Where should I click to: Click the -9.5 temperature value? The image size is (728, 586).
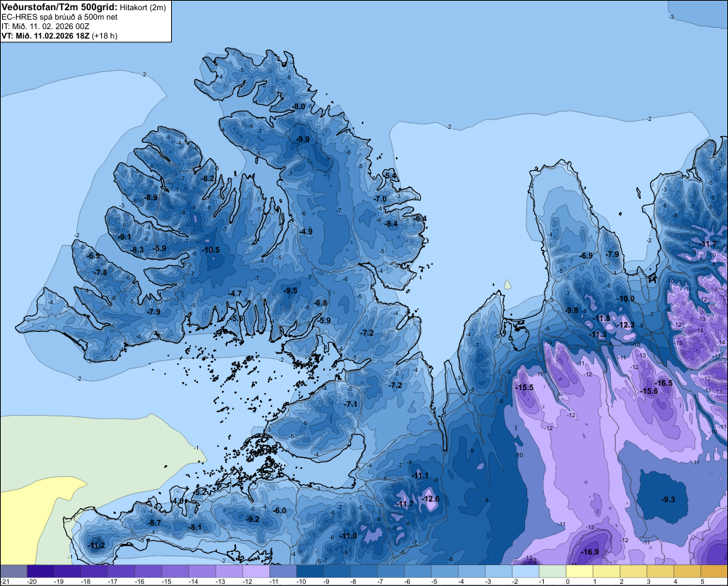(x=290, y=290)
